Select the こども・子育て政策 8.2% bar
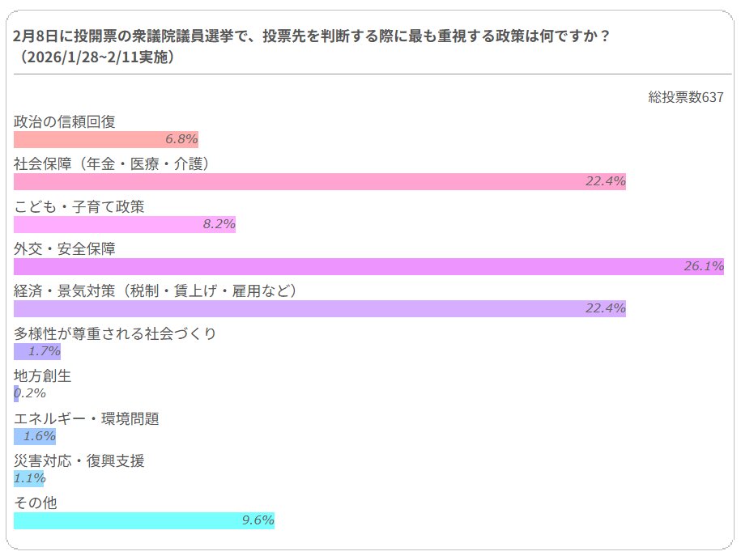Screen dimensions: 741x560 [124, 224]
